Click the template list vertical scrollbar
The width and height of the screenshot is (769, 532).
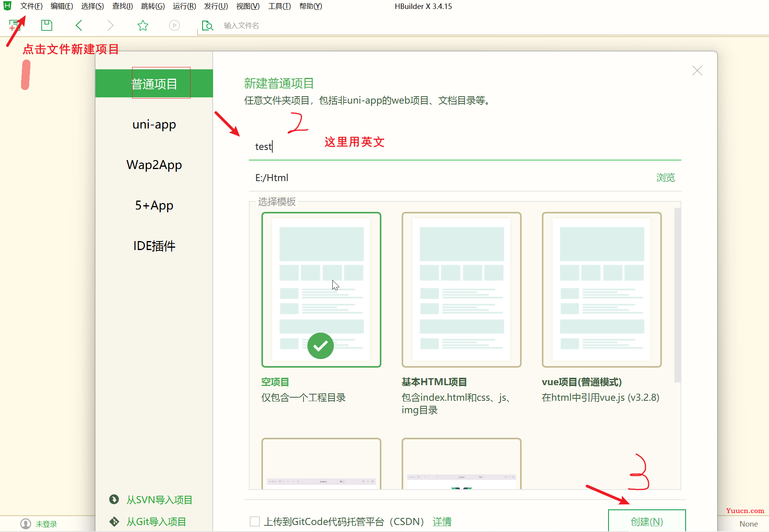coord(677,295)
